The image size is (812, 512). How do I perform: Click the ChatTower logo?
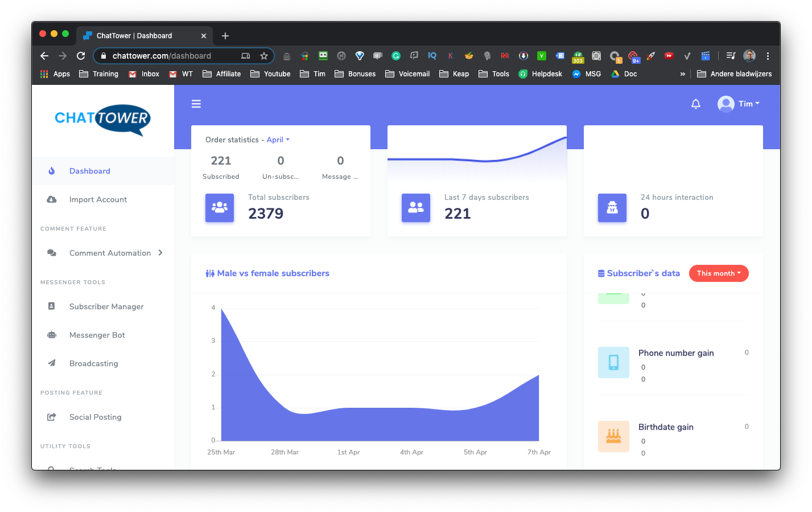pos(103,120)
